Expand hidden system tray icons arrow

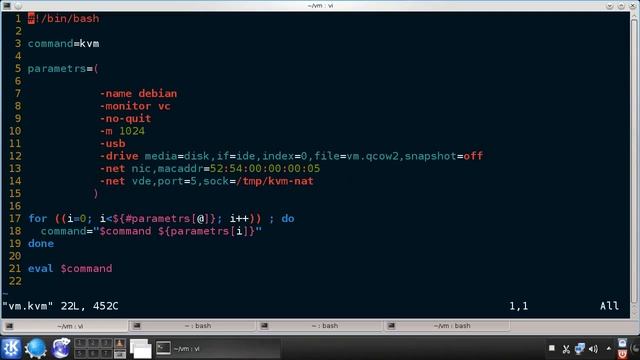(x=609, y=349)
